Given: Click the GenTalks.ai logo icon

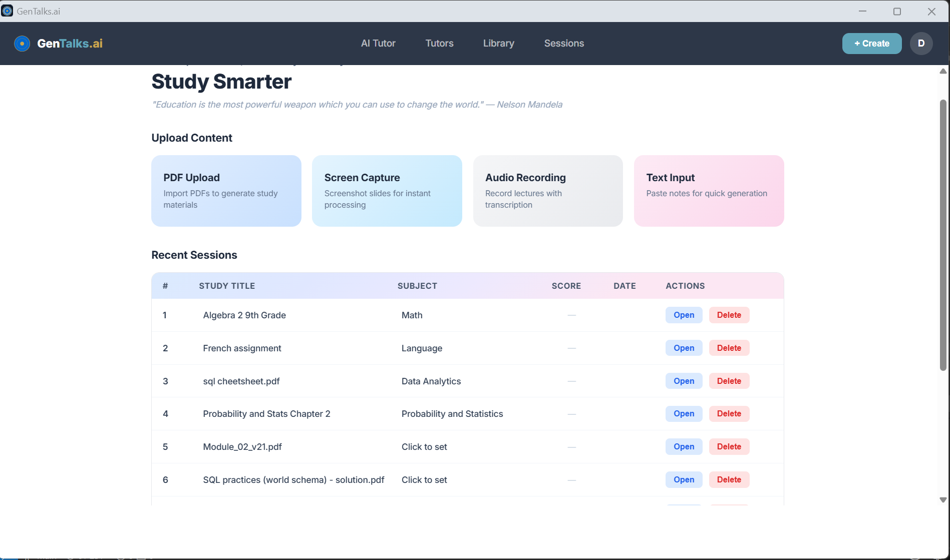Looking at the screenshot, I should pos(22,44).
